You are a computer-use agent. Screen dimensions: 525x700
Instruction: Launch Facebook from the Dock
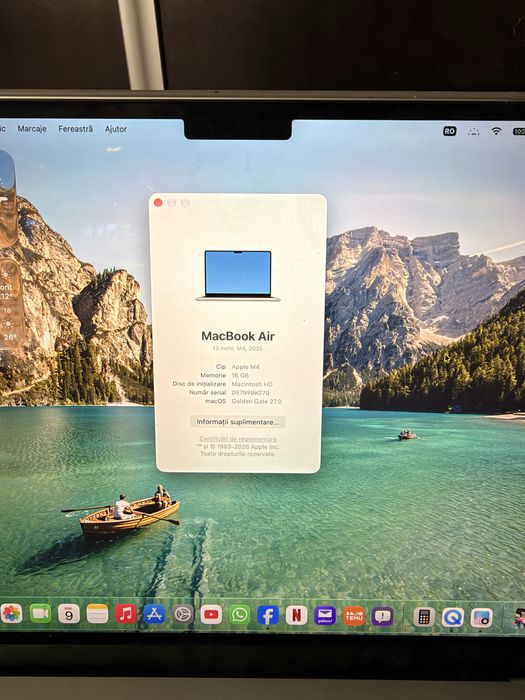(x=268, y=616)
